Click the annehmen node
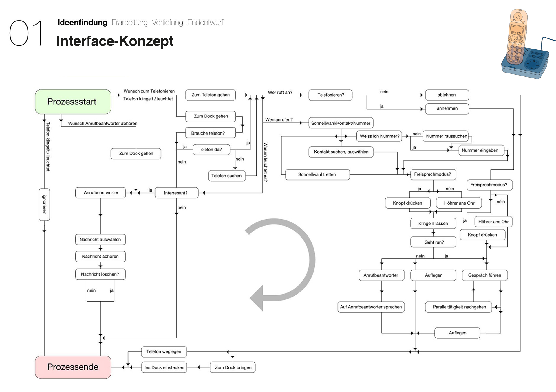The height and width of the screenshot is (392, 556). point(447,108)
